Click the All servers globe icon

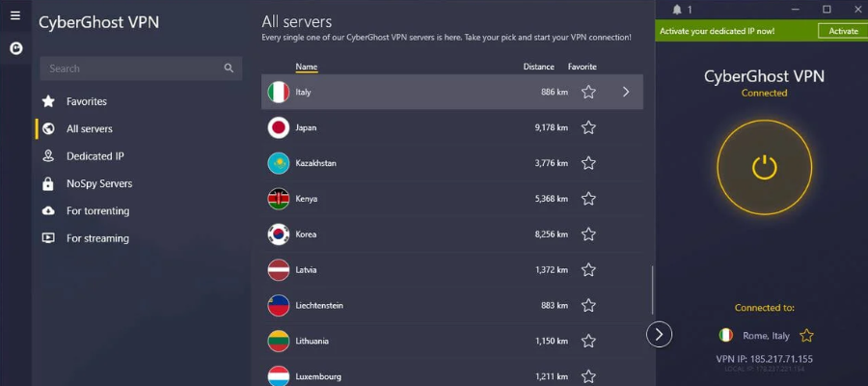pyautogui.click(x=49, y=129)
